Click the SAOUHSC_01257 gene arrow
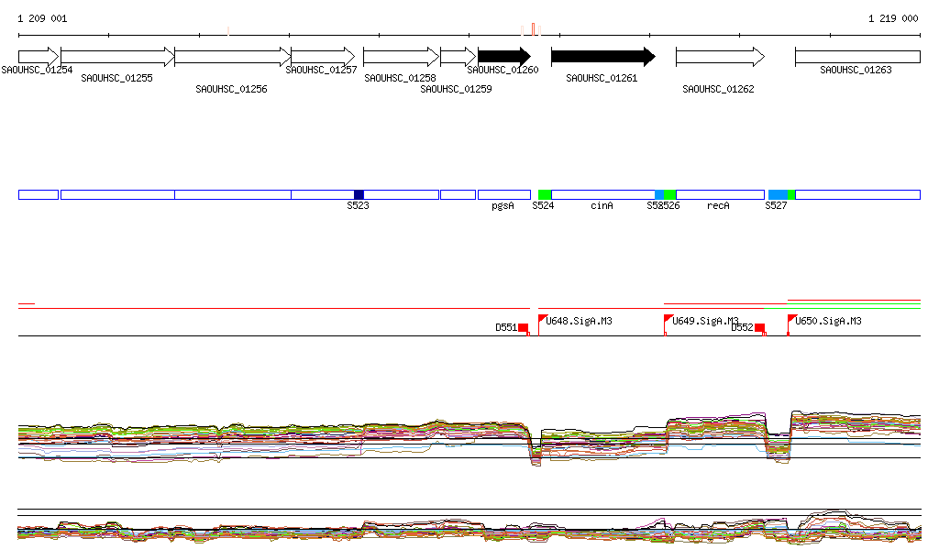Viewport: 939px width, 560px height. coord(322,57)
